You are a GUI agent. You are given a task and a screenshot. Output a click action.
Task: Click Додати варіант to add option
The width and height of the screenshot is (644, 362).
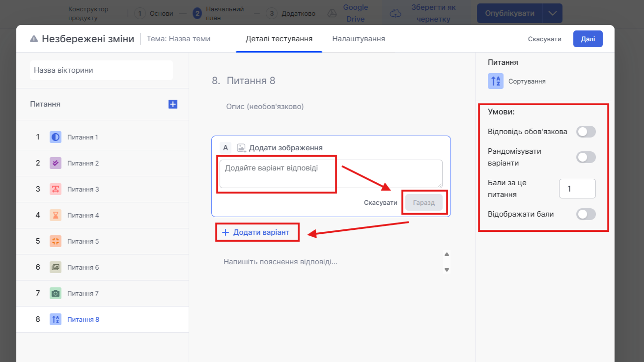(x=256, y=232)
